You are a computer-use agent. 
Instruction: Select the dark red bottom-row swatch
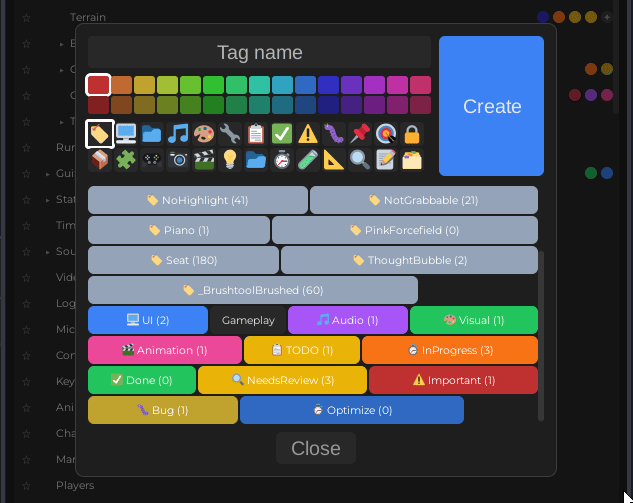point(98,105)
